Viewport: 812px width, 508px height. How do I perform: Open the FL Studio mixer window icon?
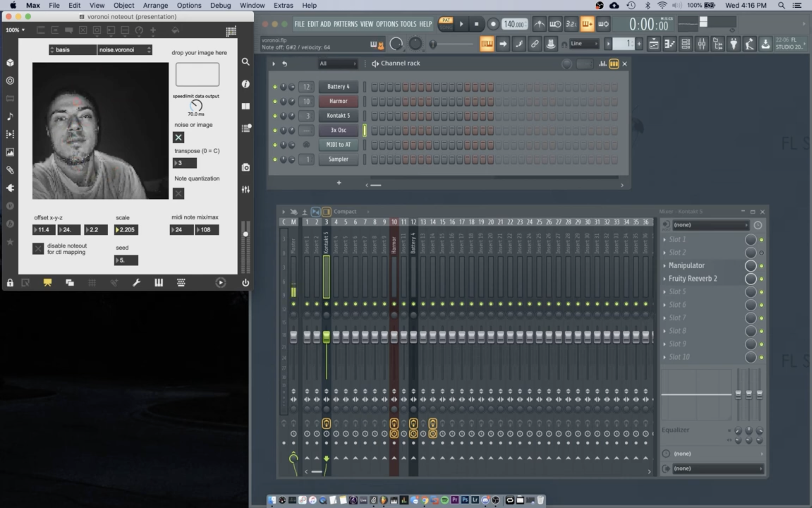pos(701,44)
